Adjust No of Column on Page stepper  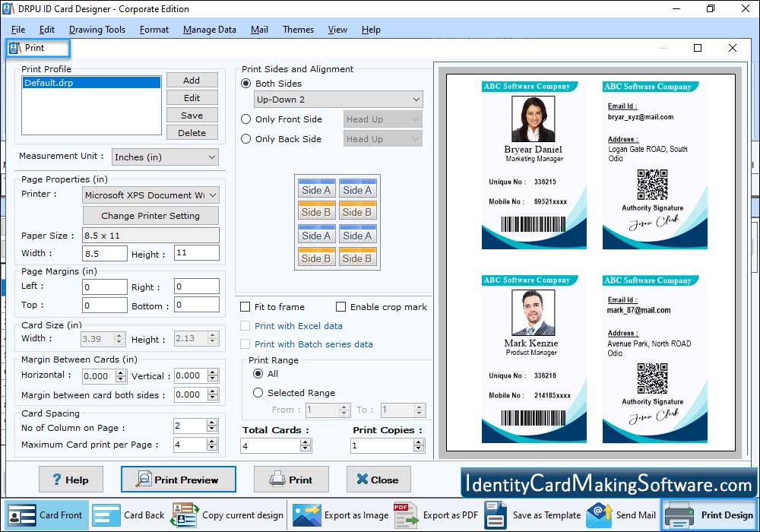(x=212, y=426)
